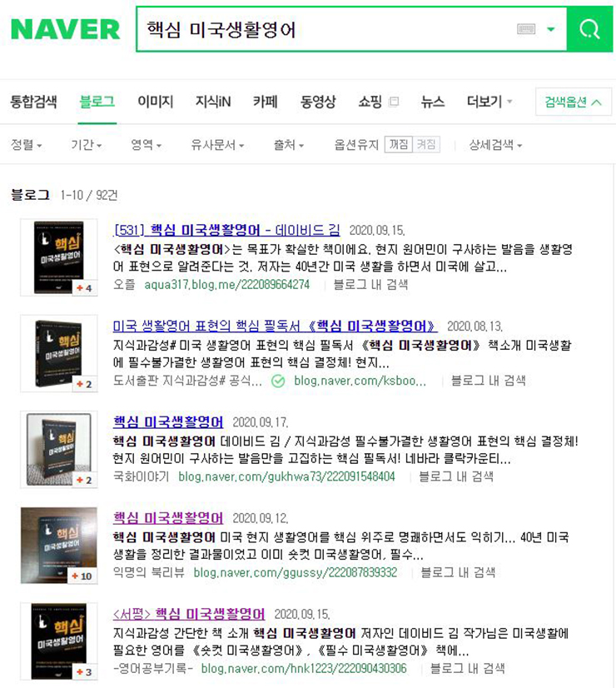The image size is (616, 688).
Task: Open the 국화이야기 result's book thumbnail
Action: [59, 449]
